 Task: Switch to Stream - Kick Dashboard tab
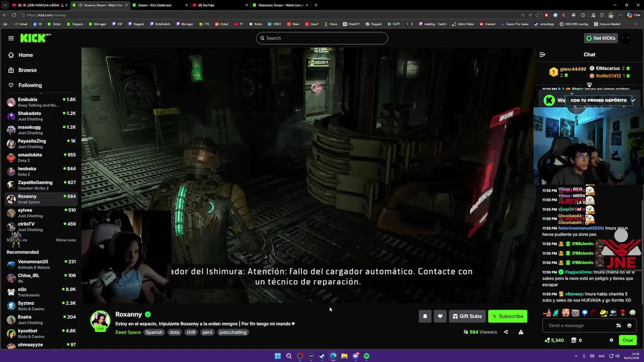[159, 5]
